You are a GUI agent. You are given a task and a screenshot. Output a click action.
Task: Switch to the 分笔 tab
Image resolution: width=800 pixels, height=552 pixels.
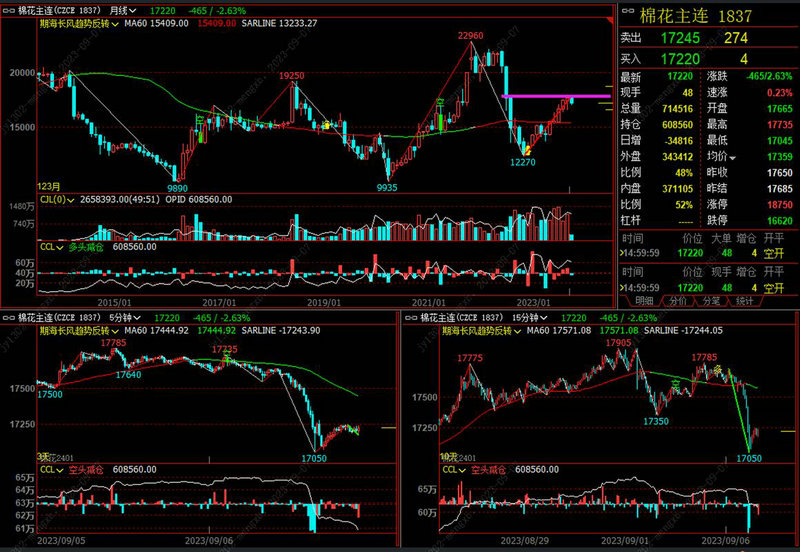pyautogui.click(x=710, y=300)
